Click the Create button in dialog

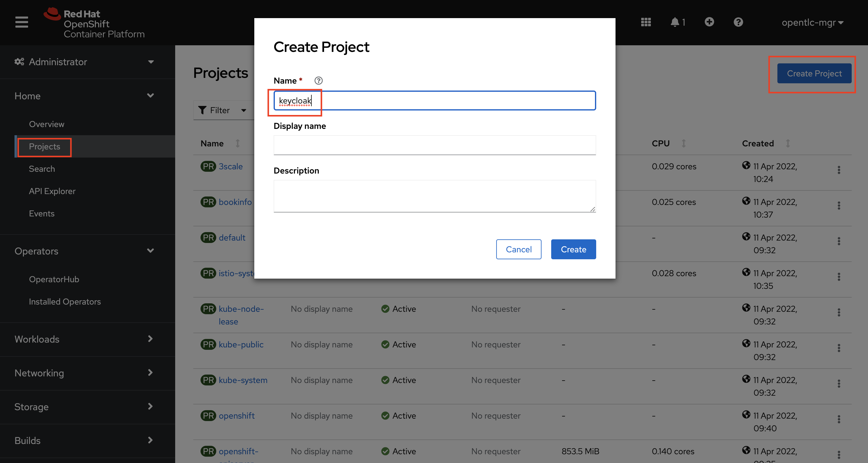(573, 249)
